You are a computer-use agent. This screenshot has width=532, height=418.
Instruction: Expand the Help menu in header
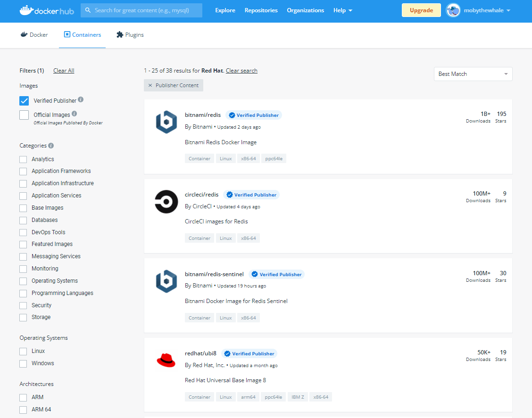point(342,10)
